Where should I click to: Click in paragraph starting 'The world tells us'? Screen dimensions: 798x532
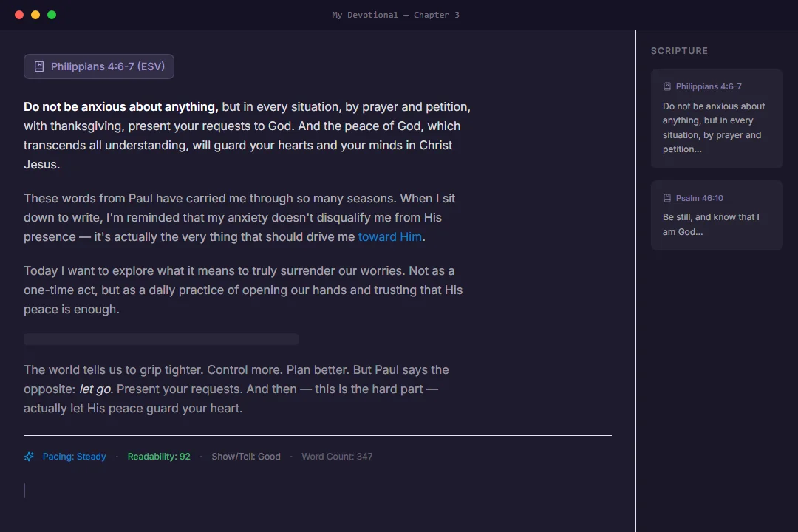click(236, 389)
